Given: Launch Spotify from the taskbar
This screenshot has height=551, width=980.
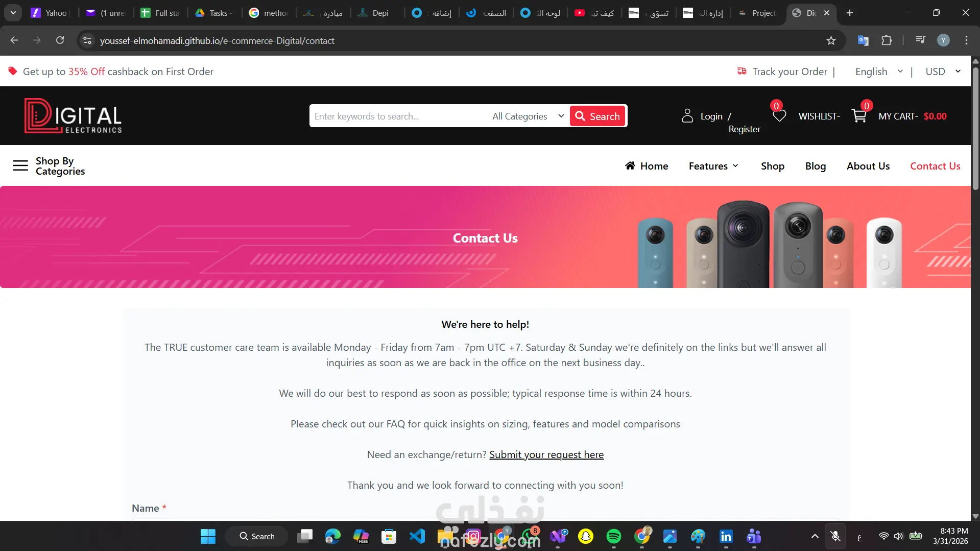Looking at the screenshot, I should click(614, 536).
